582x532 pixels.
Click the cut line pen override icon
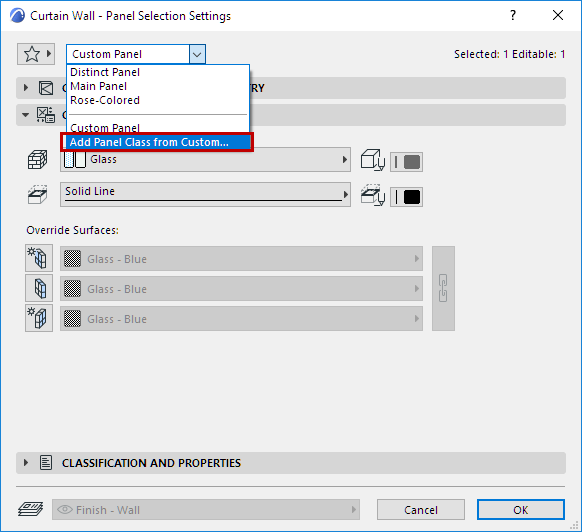373,195
